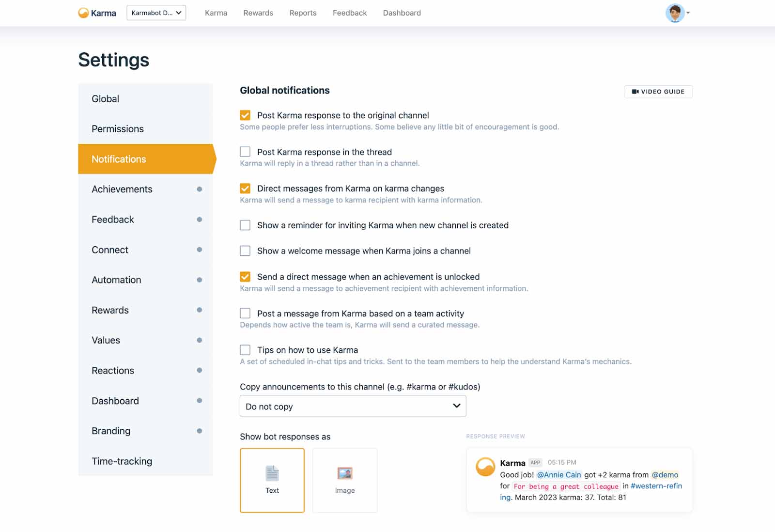Expand the dropdown arrow next to the avatar
775x532 pixels.
point(688,14)
